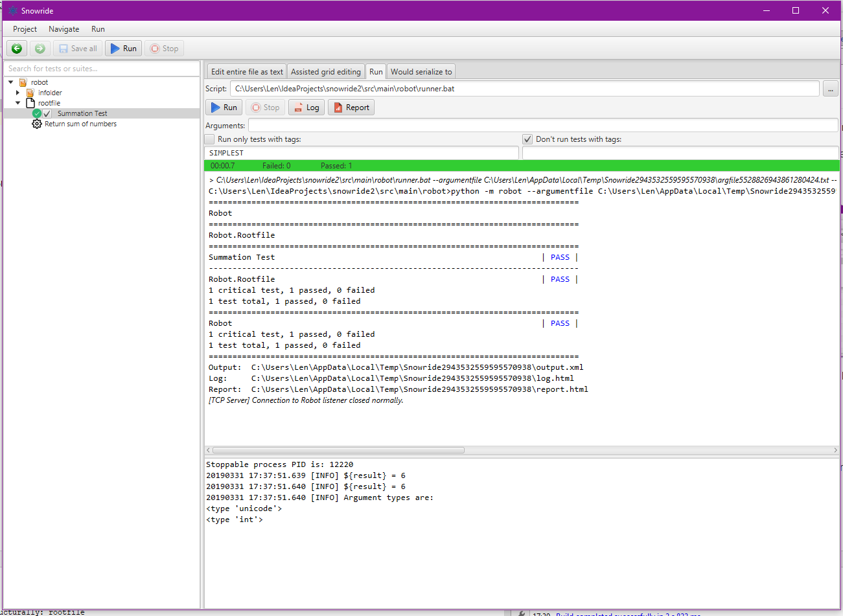Open the Report button
Viewport: 843px width, 616px height.
(x=351, y=108)
